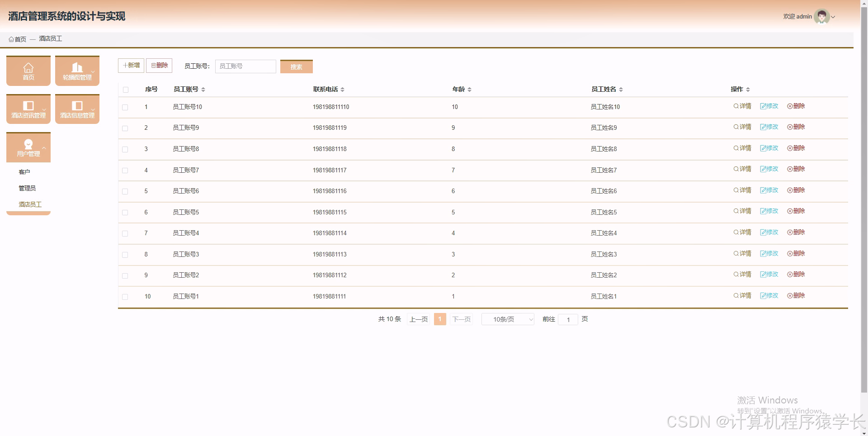Check the box for 员工账号10
This screenshot has width=868, height=436.
pos(125,107)
